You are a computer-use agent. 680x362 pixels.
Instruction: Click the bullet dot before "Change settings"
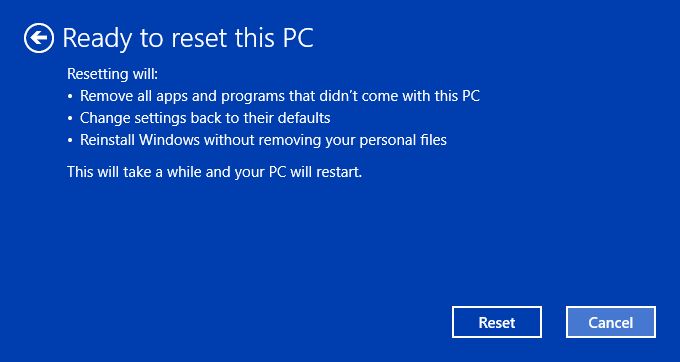coord(71,119)
